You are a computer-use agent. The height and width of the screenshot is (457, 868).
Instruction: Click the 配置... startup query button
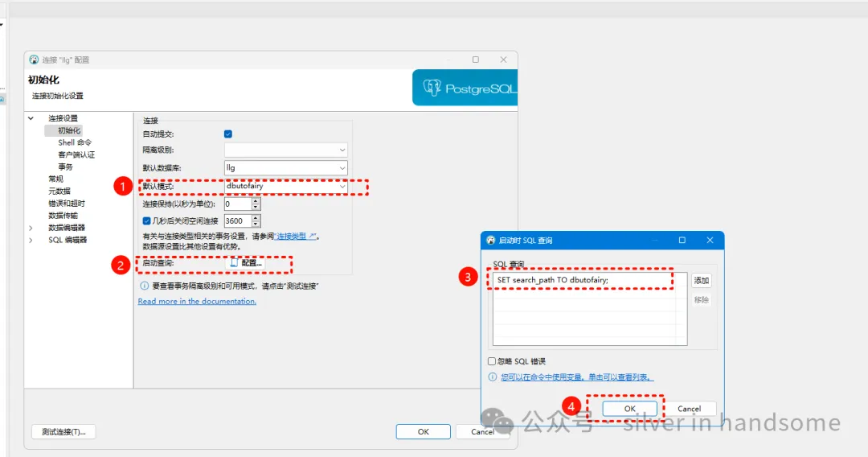[247, 263]
